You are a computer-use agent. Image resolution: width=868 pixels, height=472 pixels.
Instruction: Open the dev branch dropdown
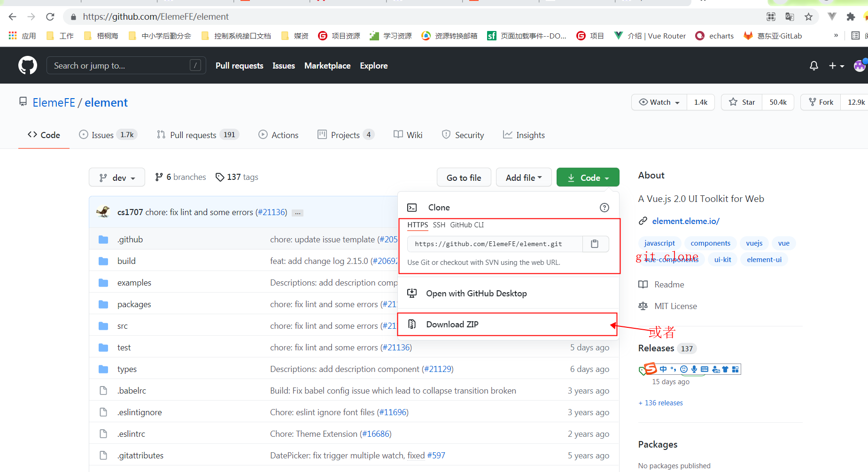point(117,178)
